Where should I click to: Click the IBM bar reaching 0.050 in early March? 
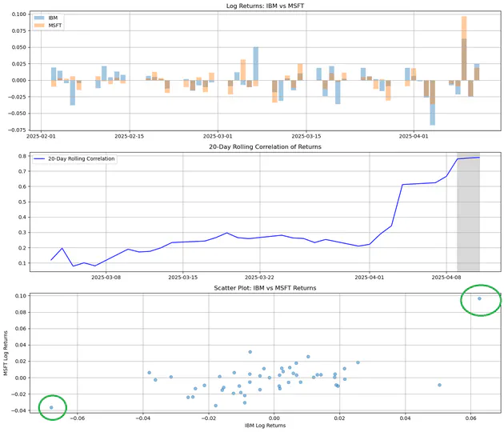tap(256, 64)
